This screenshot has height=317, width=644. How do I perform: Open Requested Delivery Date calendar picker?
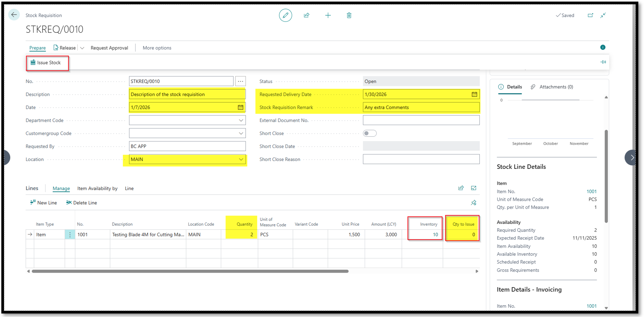pos(474,94)
